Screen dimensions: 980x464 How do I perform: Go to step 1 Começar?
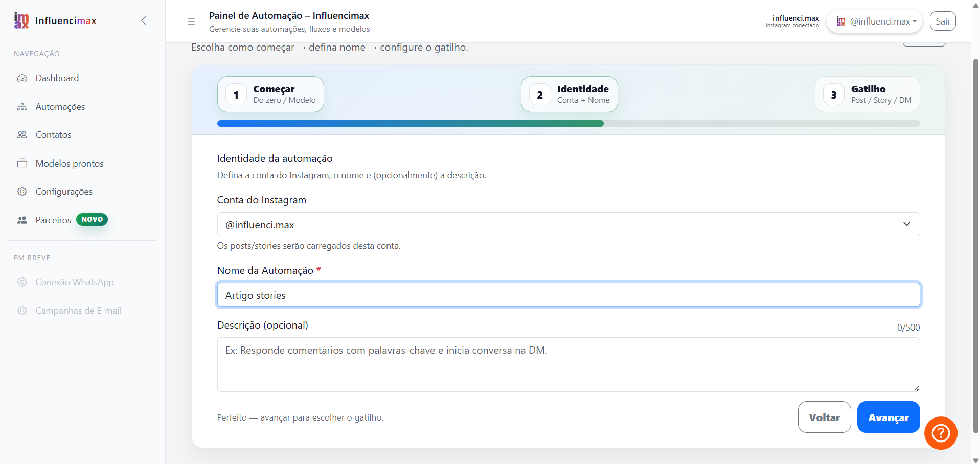click(x=270, y=95)
